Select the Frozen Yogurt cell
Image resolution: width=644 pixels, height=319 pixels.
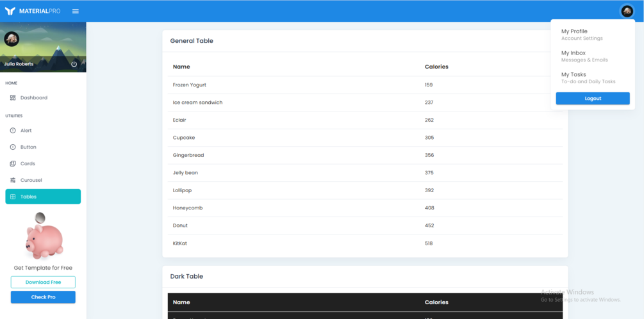coord(190,85)
